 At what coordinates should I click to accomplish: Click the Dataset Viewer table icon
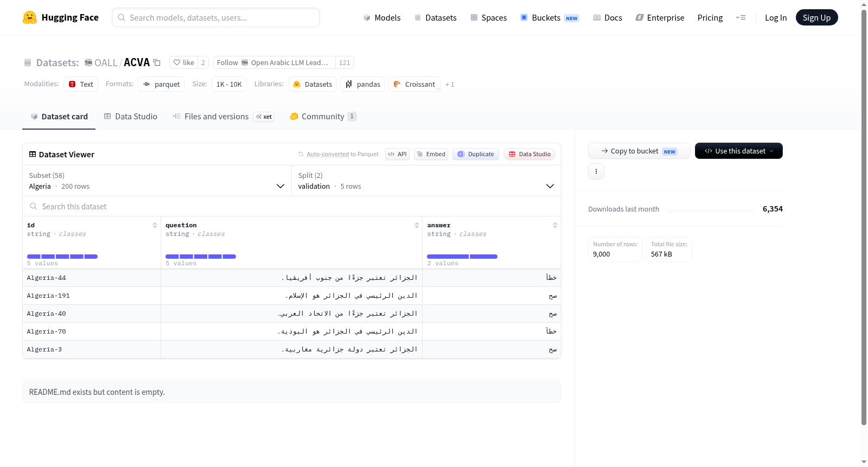tap(33, 154)
